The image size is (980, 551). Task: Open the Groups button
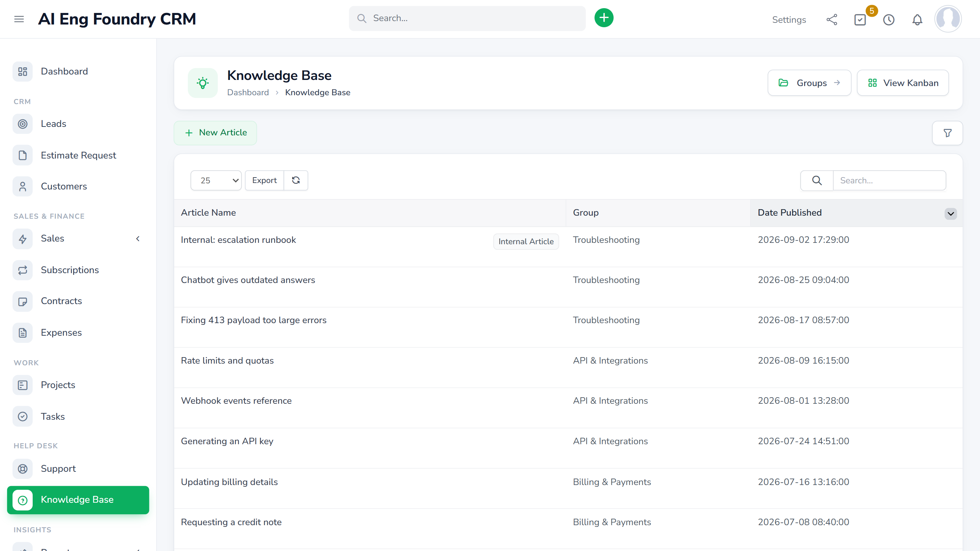[x=809, y=83]
